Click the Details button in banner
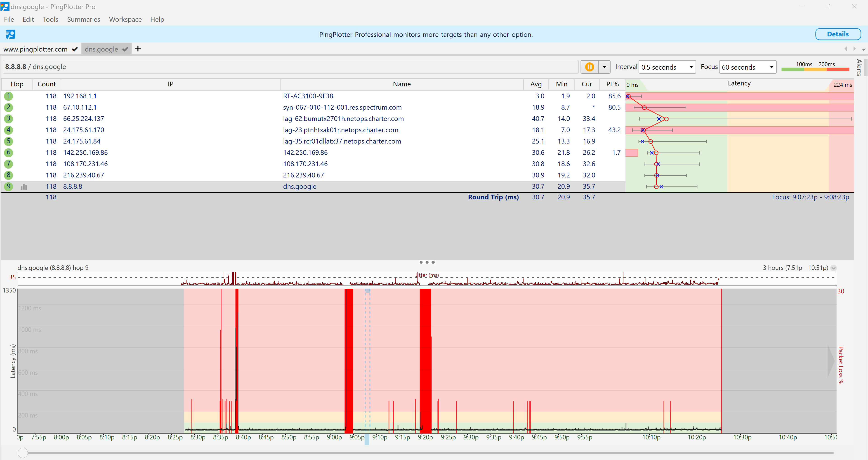868x460 pixels. click(x=837, y=34)
